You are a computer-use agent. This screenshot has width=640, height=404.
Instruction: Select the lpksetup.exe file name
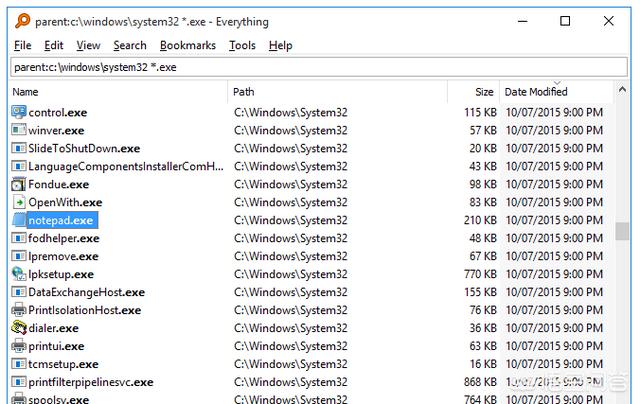point(61,274)
